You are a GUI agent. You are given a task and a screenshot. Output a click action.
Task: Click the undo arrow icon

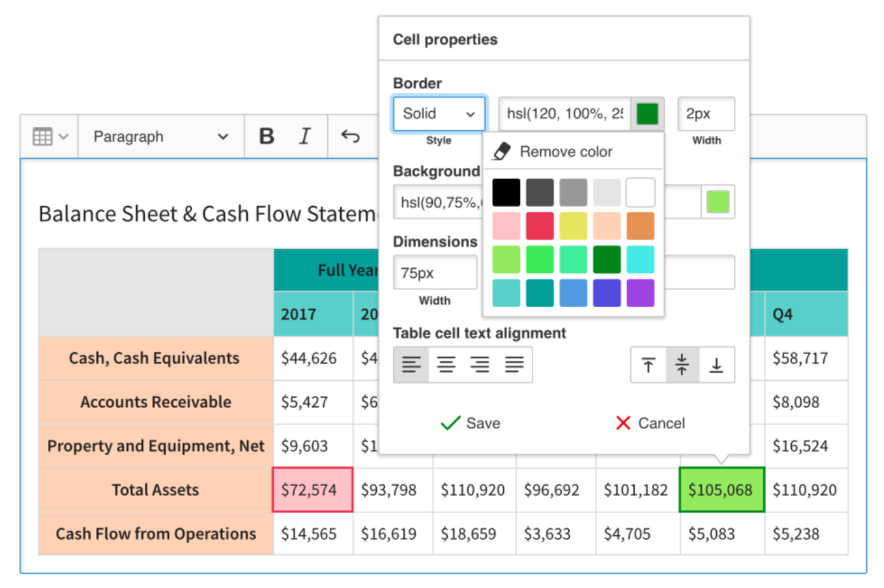tap(350, 136)
